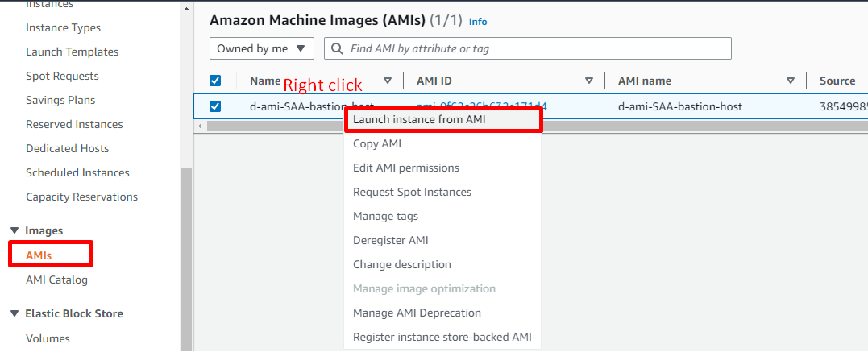The height and width of the screenshot is (352, 868).
Task: Collapse the Elastic Block Store section
Action: coord(14,313)
